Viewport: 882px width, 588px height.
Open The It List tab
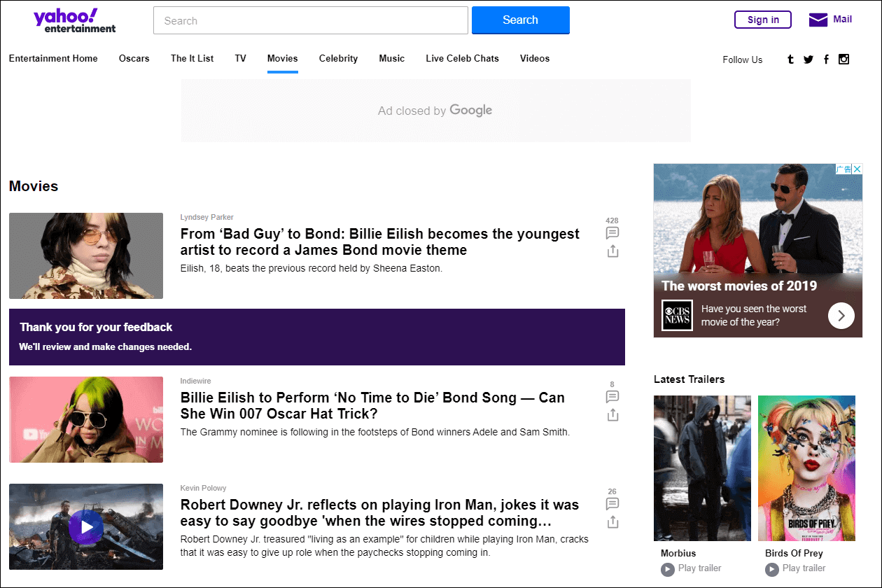click(x=192, y=59)
